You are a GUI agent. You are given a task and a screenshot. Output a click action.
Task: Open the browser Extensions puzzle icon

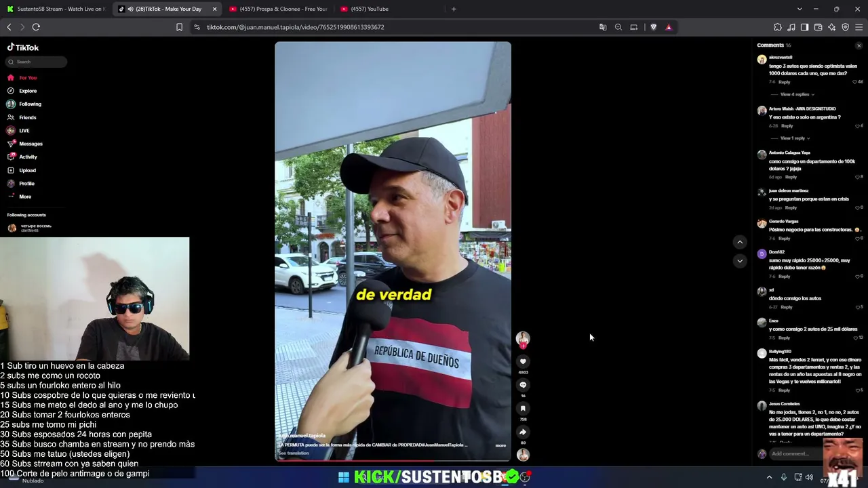point(778,27)
